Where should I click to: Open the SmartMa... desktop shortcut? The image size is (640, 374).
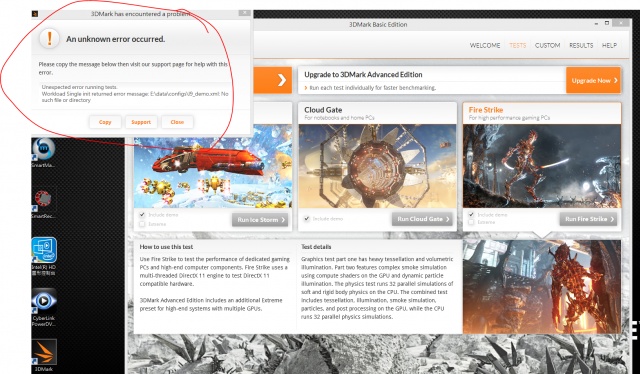pyautogui.click(x=43, y=152)
